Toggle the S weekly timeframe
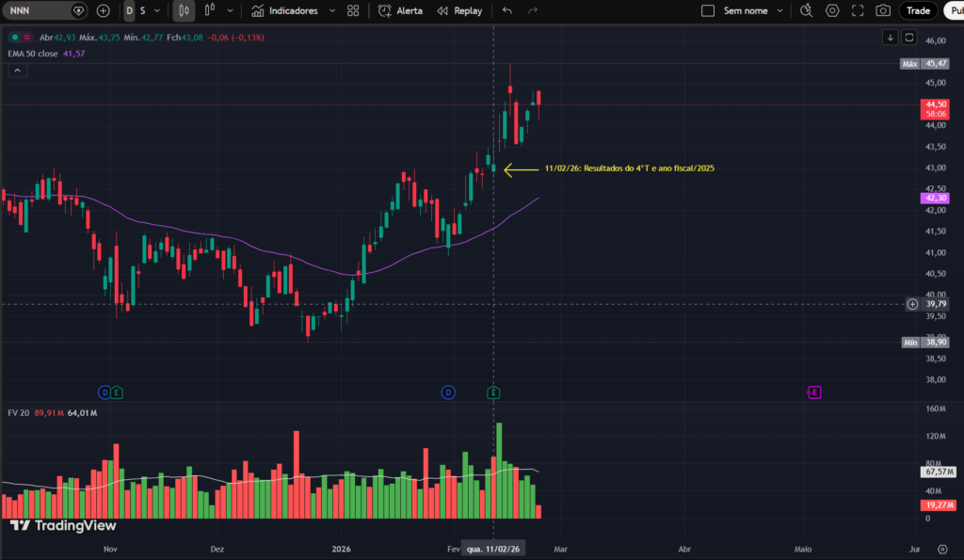Image resolution: width=964 pixels, height=560 pixels. click(143, 10)
